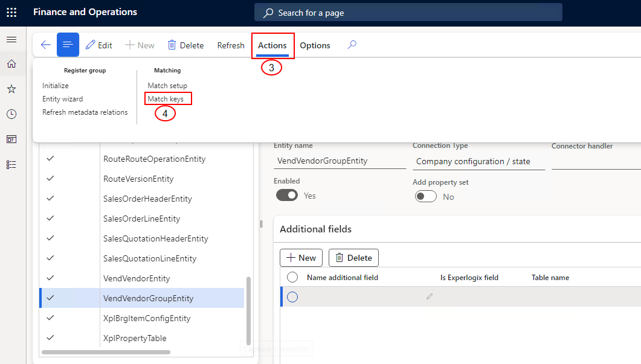Image resolution: width=641 pixels, height=364 pixels.
Task: Sort by Name additional field column
Action: [x=343, y=278]
